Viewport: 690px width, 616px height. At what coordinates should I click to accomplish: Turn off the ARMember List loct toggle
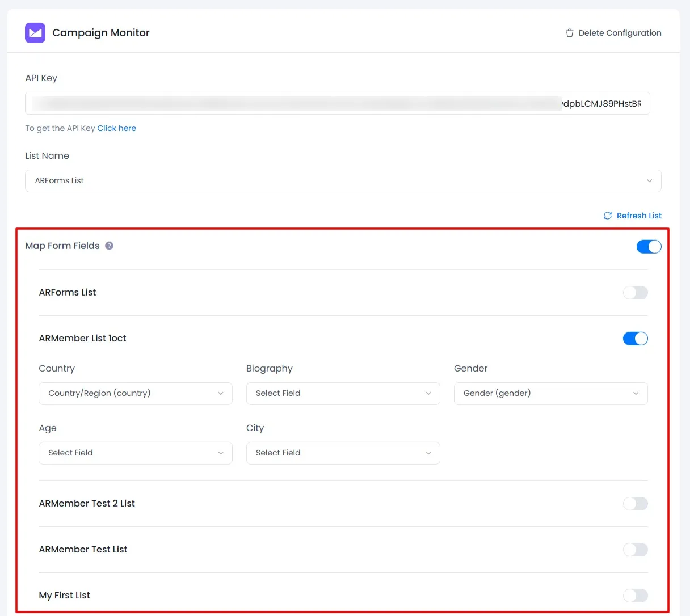point(635,339)
